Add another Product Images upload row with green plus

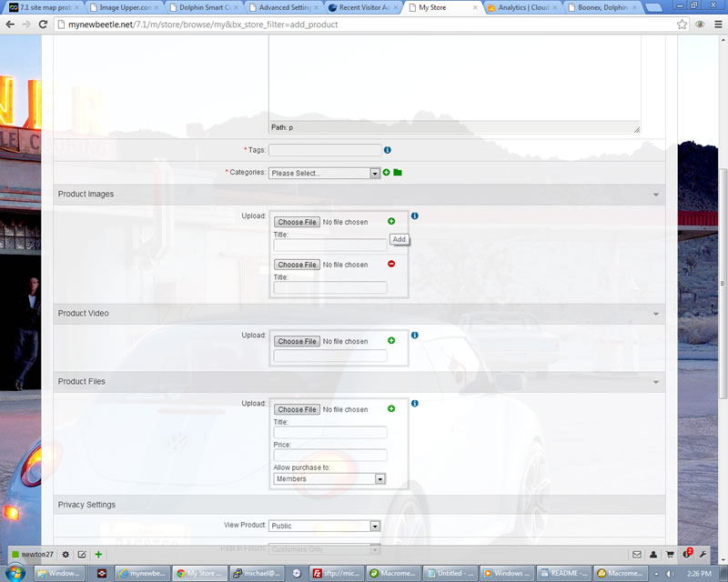391,221
